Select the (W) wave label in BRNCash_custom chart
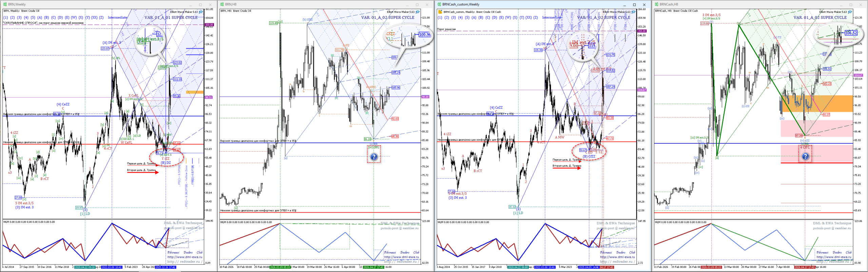868x272 pixels. (508, 18)
